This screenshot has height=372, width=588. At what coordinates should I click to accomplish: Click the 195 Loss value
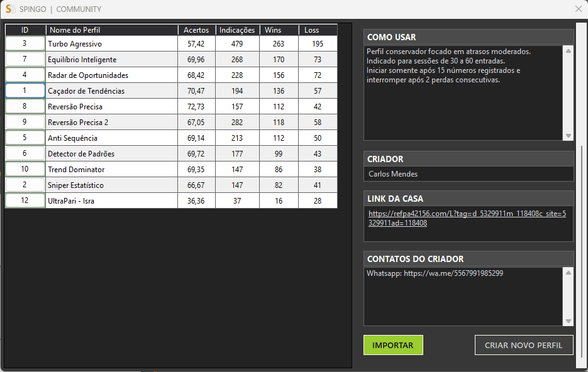pos(318,44)
